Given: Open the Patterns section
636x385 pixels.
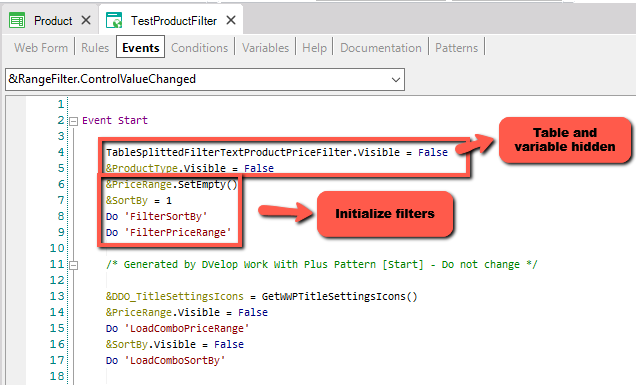Looking at the screenshot, I should click(x=456, y=47).
